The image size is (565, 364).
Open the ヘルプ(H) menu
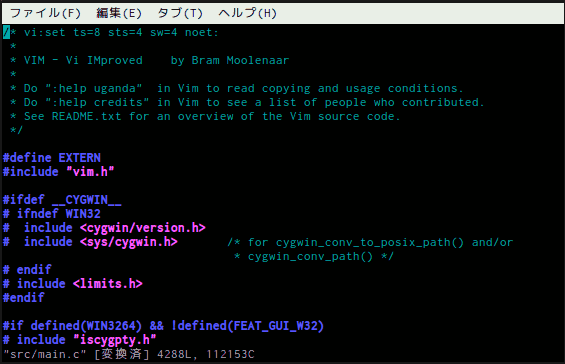click(x=248, y=13)
